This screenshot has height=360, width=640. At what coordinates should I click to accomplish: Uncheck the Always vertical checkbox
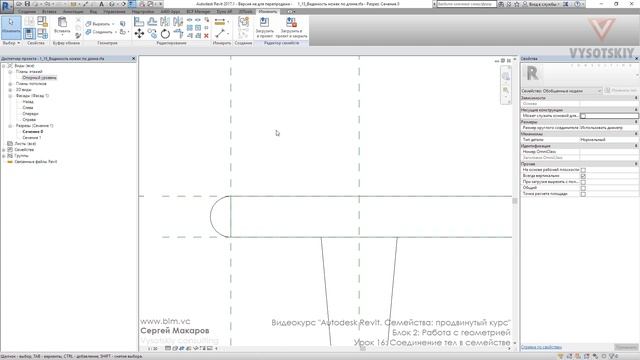[583, 176]
